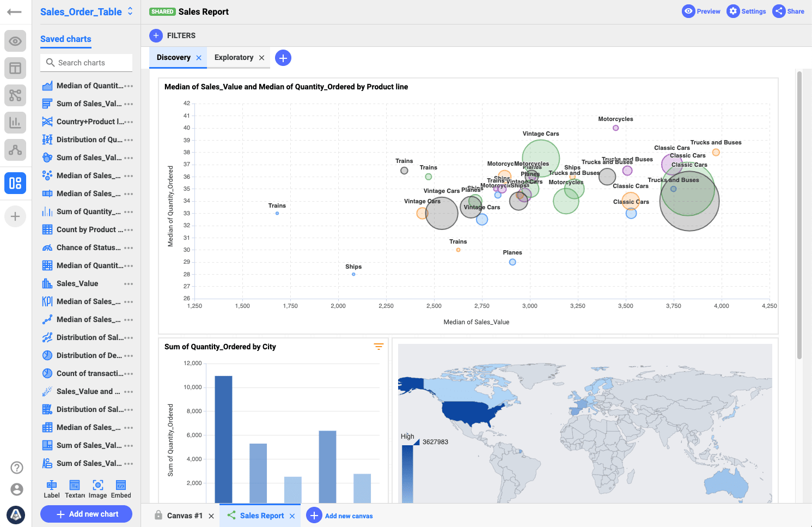Open the eye view icon in sidebar

(x=15, y=41)
